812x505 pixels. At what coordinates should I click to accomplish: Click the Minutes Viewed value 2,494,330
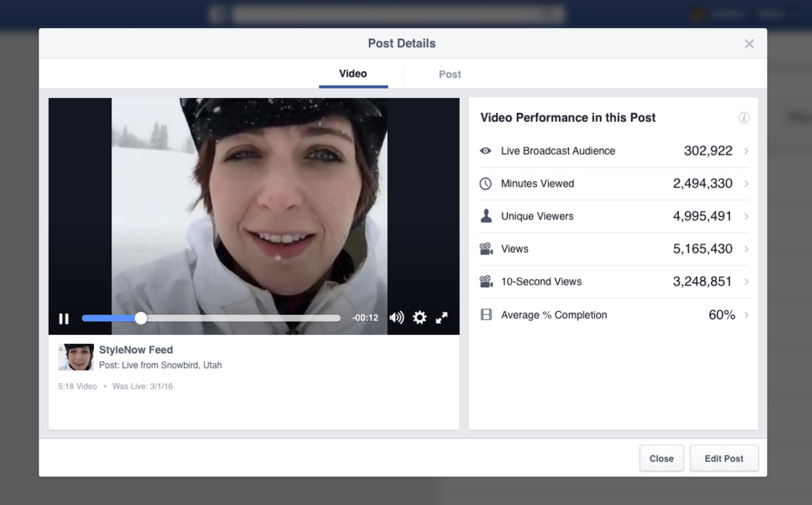coord(702,184)
